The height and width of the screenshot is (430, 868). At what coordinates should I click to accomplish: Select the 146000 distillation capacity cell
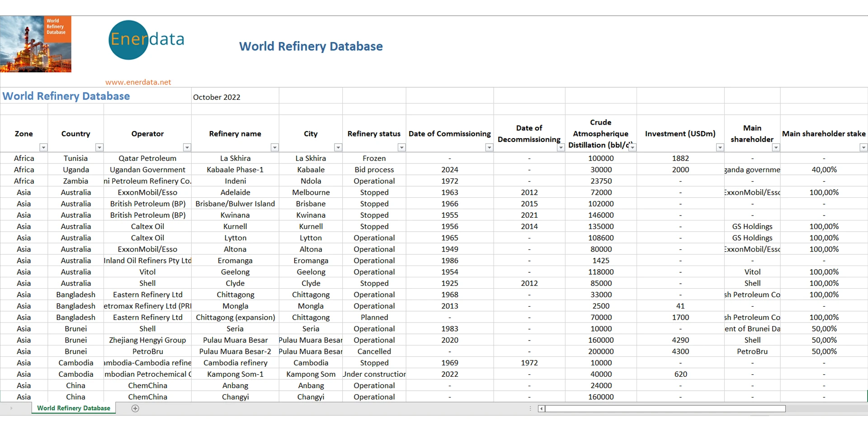pos(601,215)
